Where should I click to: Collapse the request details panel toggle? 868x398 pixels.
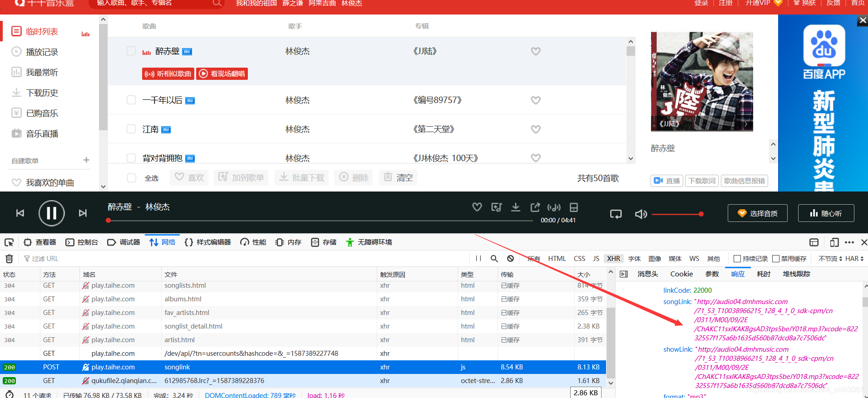coord(624,274)
